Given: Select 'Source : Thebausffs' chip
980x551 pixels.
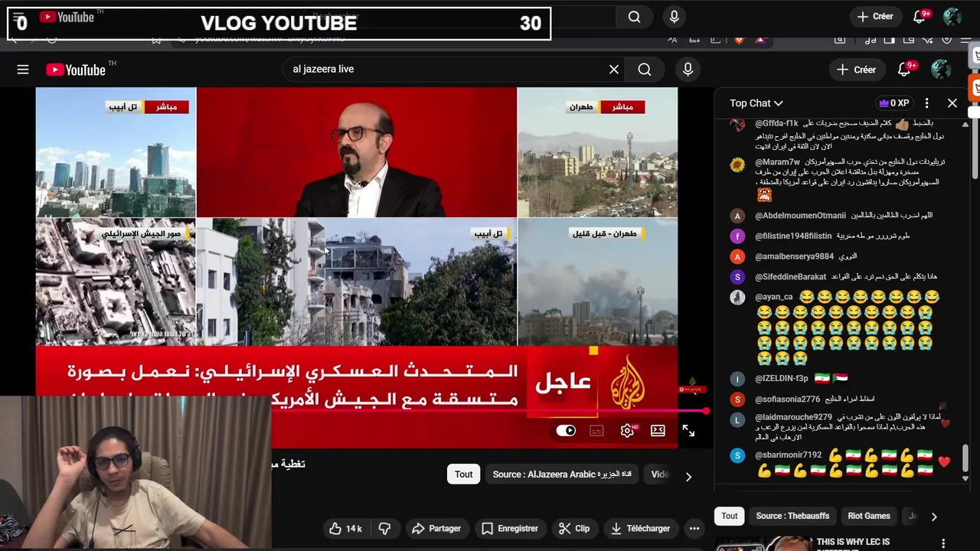Looking at the screenshot, I should pos(792,516).
